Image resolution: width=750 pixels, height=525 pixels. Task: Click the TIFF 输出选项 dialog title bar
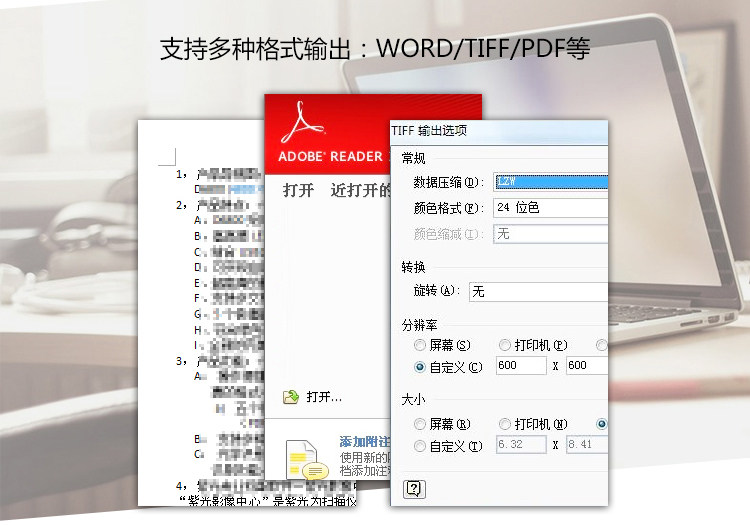click(499, 131)
